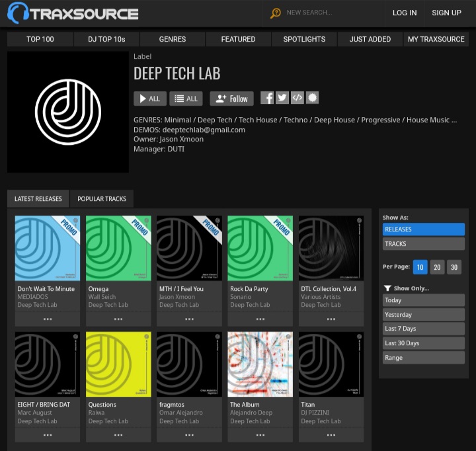Open MTH / I Feel You cover art
The width and height of the screenshot is (476, 451).
click(x=190, y=248)
